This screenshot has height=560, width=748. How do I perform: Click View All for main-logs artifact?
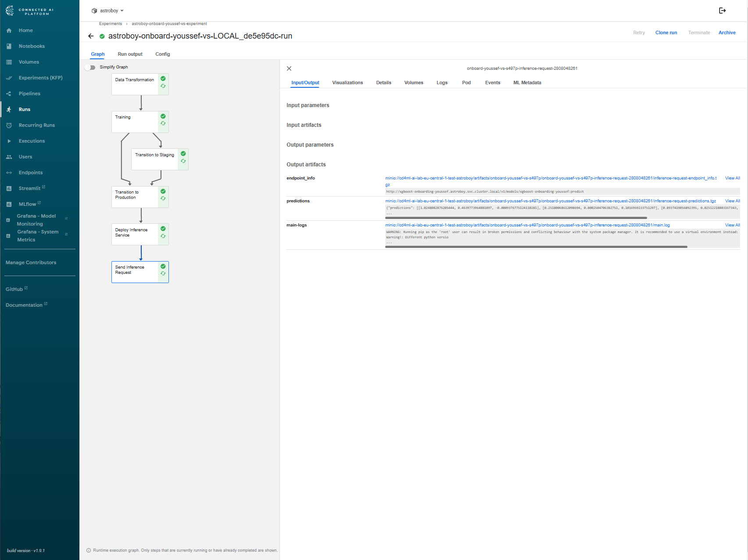point(732,225)
